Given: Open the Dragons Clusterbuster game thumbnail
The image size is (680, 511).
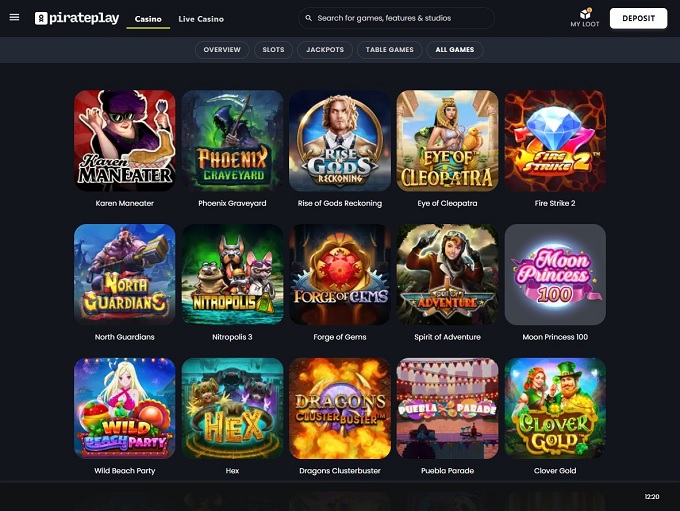Looking at the screenshot, I should 340,408.
